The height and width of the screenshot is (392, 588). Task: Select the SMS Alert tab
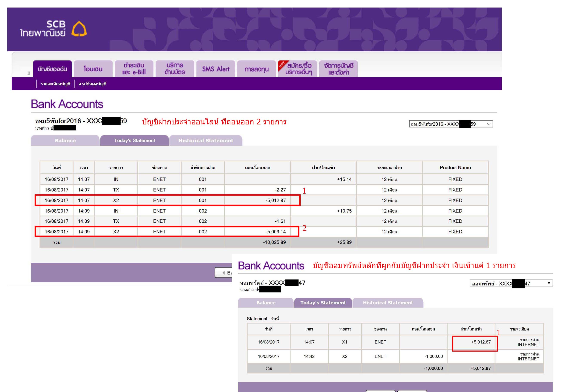[x=216, y=69]
